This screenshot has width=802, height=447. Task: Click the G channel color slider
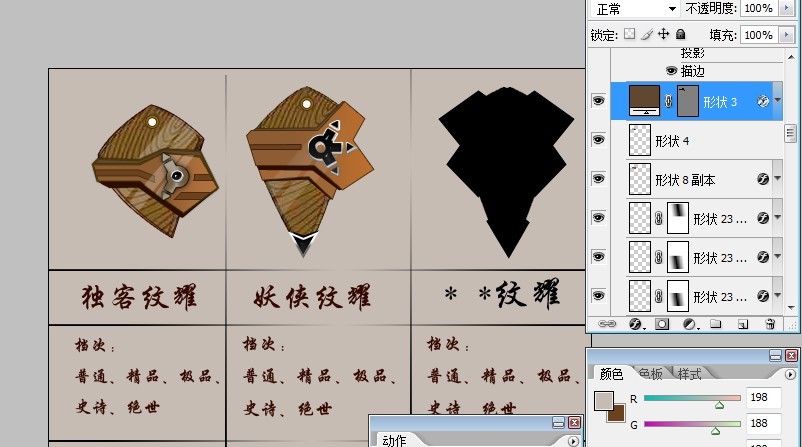[692, 423]
